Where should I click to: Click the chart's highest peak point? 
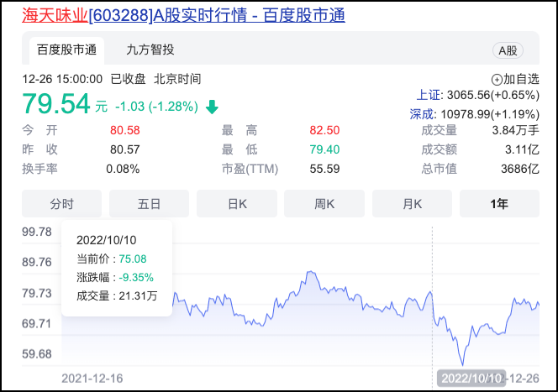click(x=311, y=272)
